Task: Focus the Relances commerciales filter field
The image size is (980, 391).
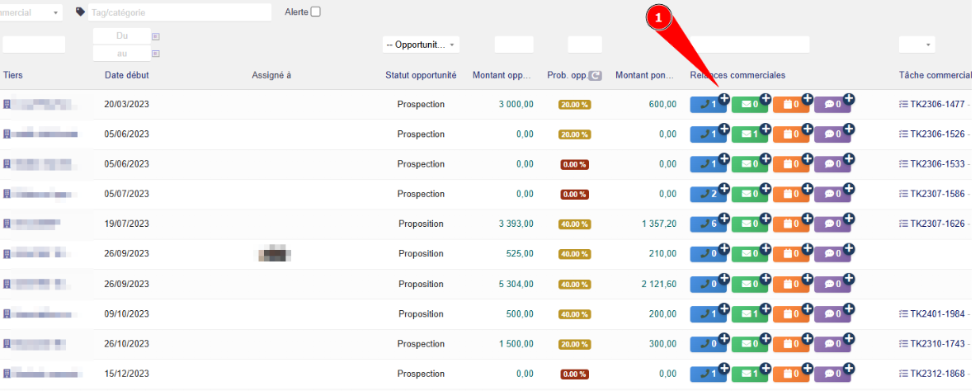Action: click(x=749, y=45)
